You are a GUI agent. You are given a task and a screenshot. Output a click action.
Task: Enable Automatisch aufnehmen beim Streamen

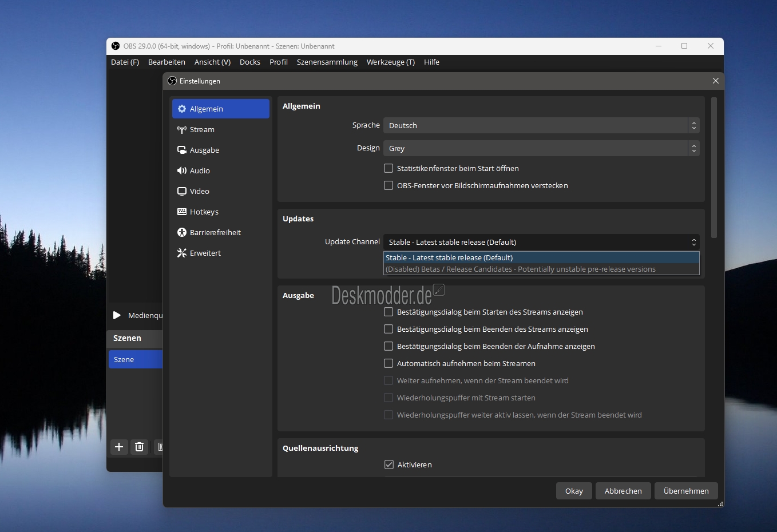(x=388, y=363)
